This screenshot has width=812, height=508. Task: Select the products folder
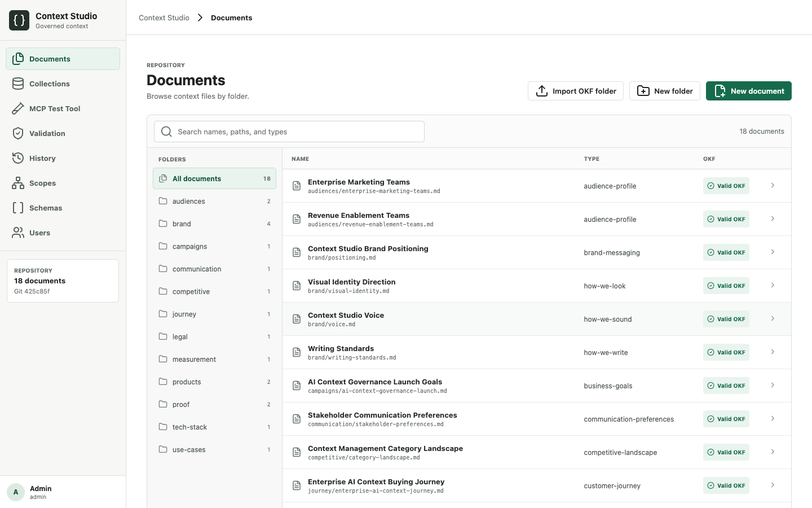pyautogui.click(x=214, y=382)
